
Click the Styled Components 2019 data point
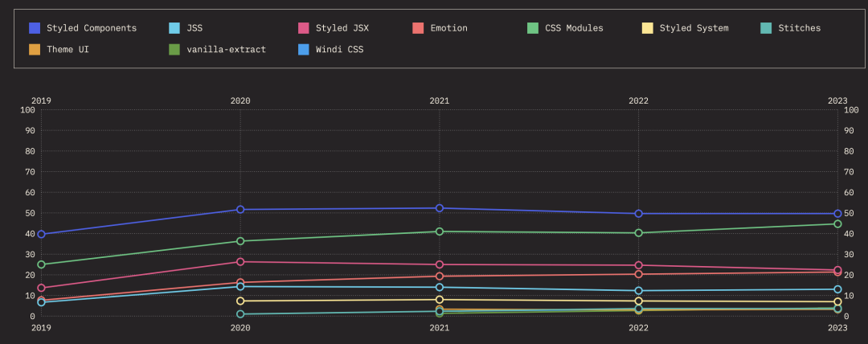41,234
